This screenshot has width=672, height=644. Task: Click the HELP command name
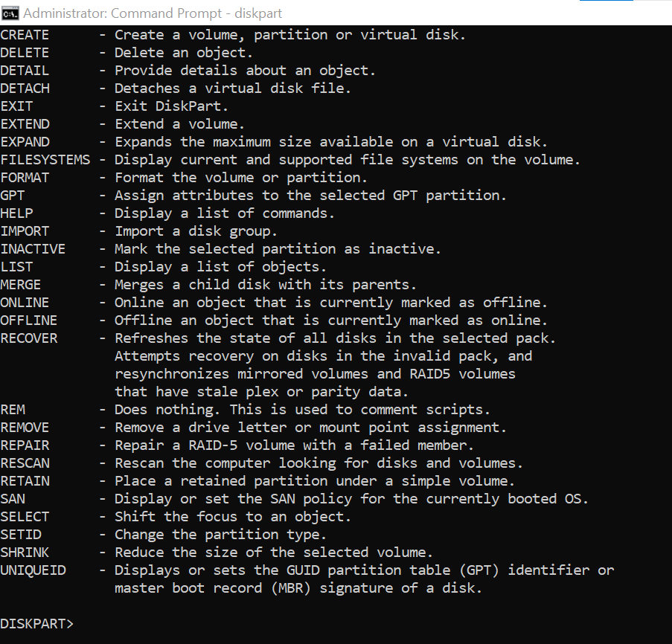click(16, 213)
